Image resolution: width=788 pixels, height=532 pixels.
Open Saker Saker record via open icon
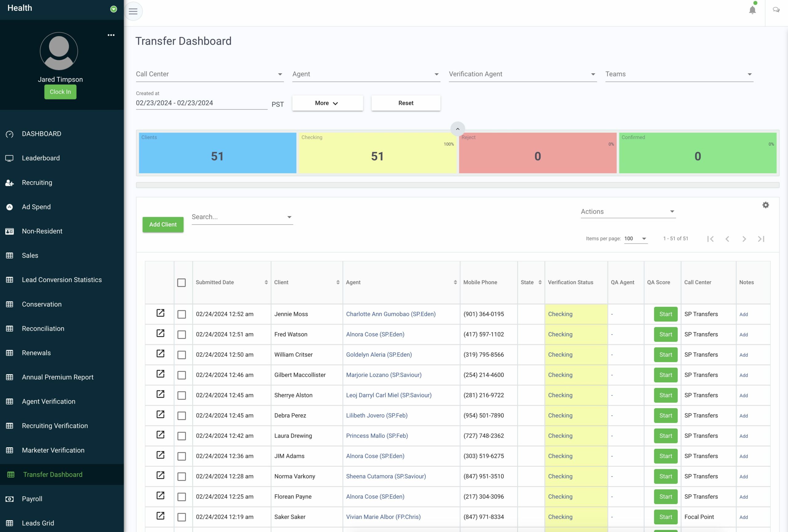tap(160, 515)
